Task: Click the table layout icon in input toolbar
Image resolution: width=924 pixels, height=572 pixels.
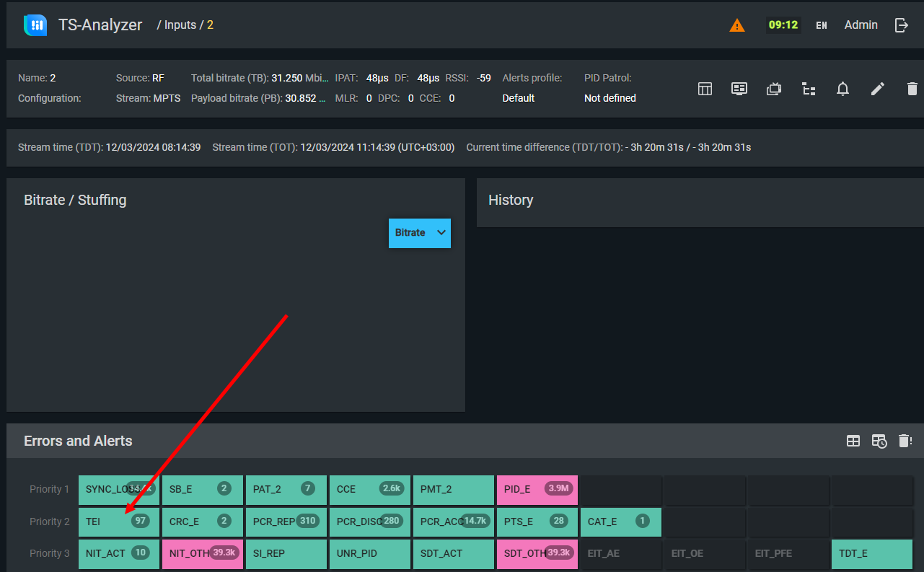Action: point(705,89)
